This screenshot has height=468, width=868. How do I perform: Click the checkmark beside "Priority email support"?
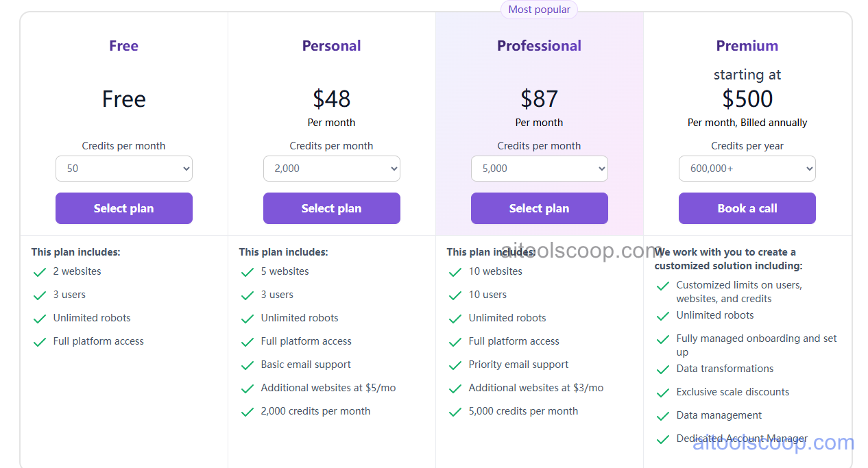(x=455, y=365)
